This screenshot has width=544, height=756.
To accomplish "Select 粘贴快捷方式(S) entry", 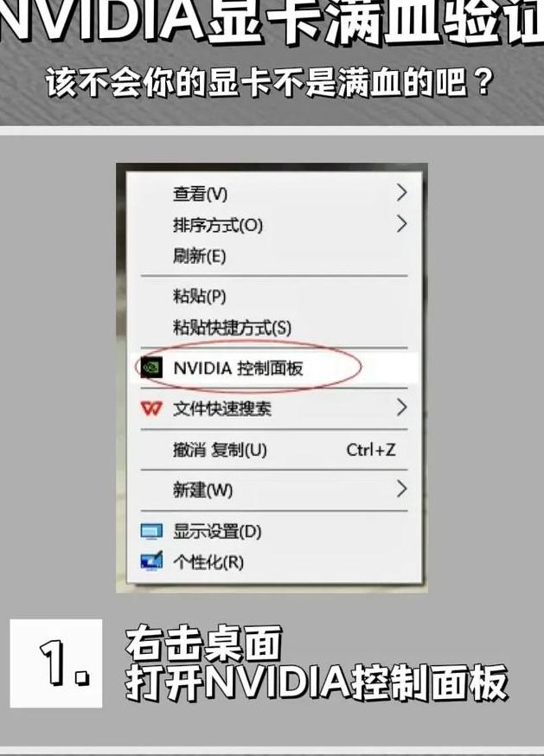I will (274, 328).
